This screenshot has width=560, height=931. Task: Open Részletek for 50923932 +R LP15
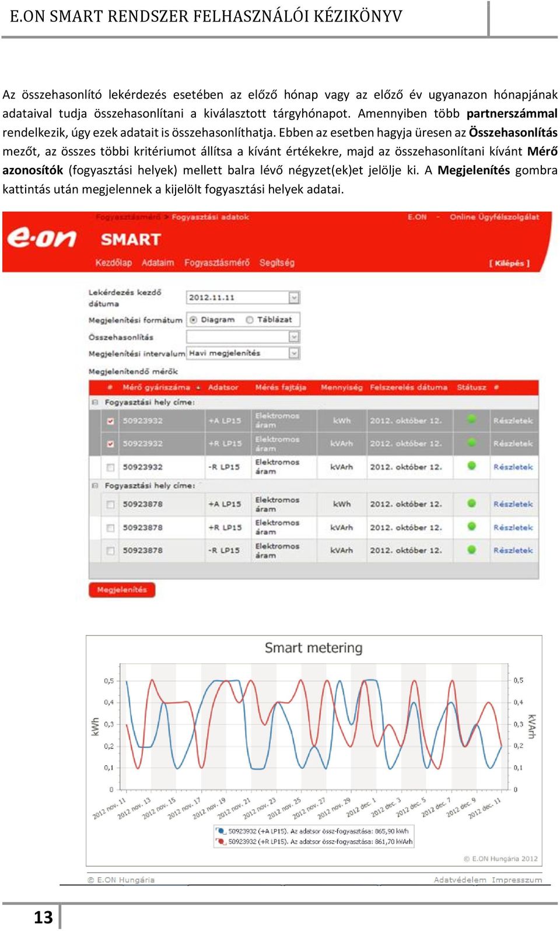tap(513, 444)
